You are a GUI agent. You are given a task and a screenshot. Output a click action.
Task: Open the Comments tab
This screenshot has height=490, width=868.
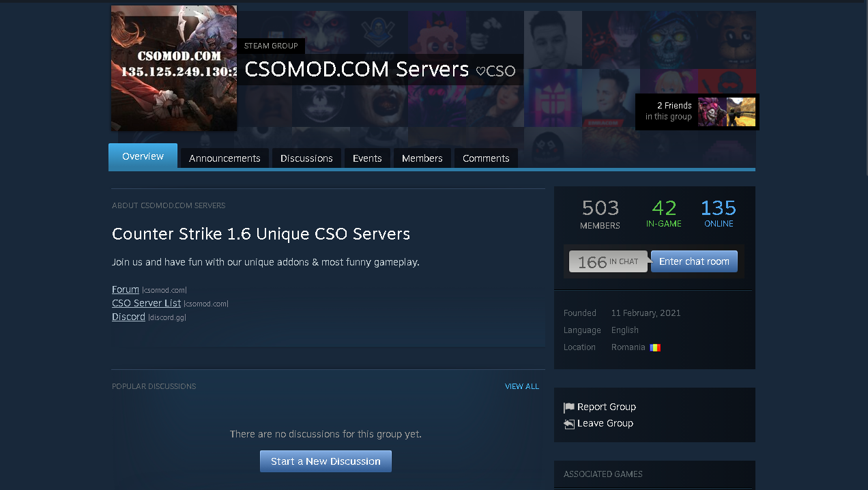point(486,158)
